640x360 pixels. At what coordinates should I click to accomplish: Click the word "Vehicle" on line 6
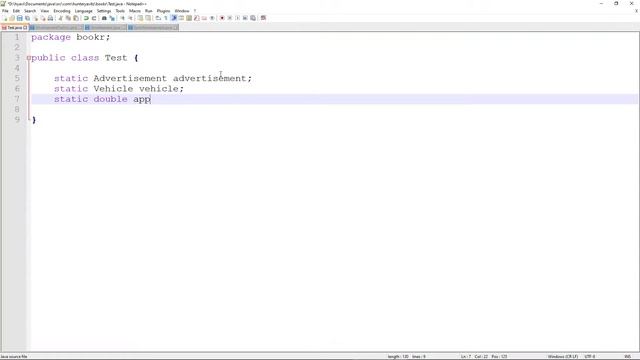113,89
